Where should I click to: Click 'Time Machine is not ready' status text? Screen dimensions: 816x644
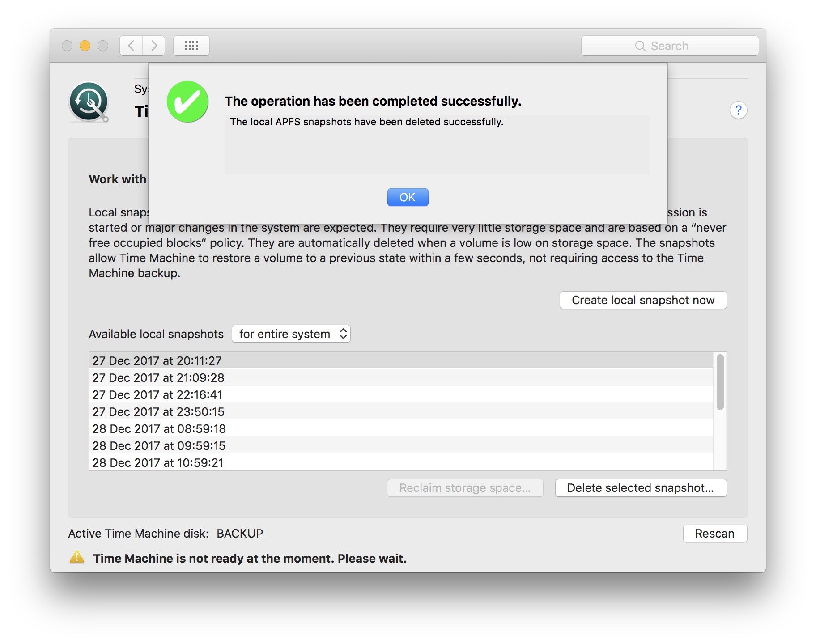pyautogui.click(x=250, y=559)
